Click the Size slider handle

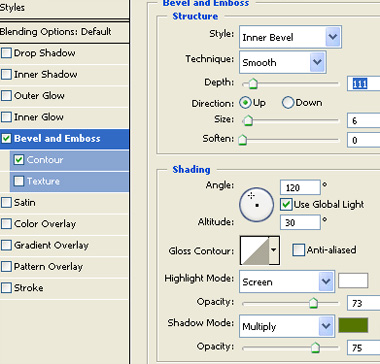point(248,120)
